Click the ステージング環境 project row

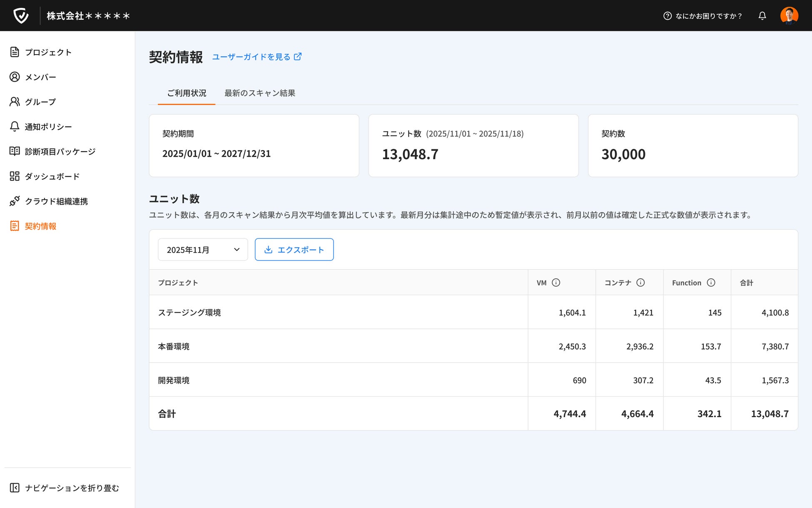click(189, 313)
